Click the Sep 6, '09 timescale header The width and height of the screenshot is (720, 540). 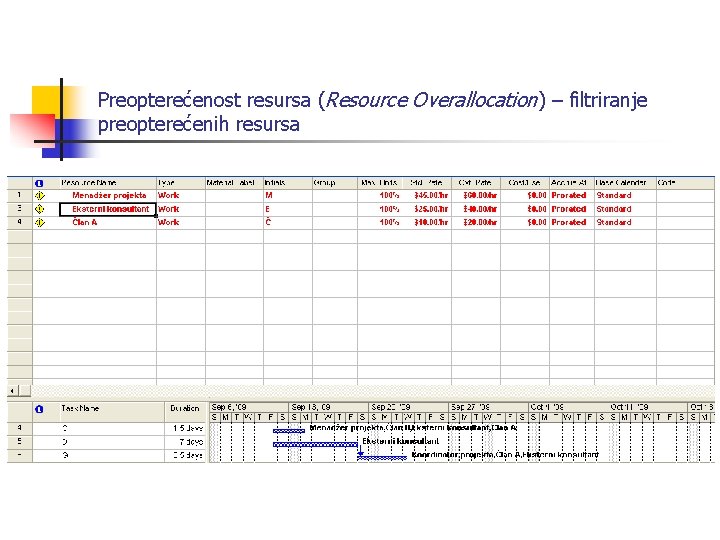pos(249,407)
